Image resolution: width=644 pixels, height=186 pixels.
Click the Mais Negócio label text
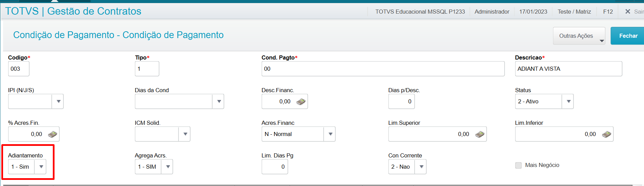pos(542,165)
